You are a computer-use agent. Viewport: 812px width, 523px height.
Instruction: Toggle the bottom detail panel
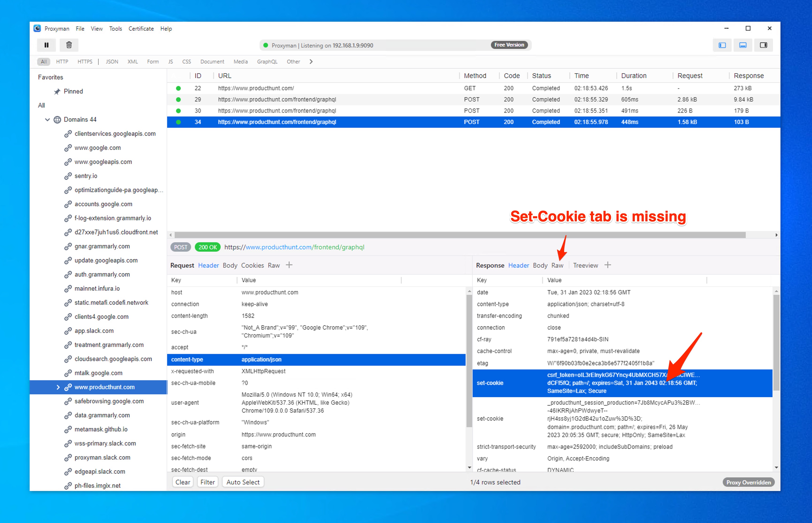click(x=743, y=45)
